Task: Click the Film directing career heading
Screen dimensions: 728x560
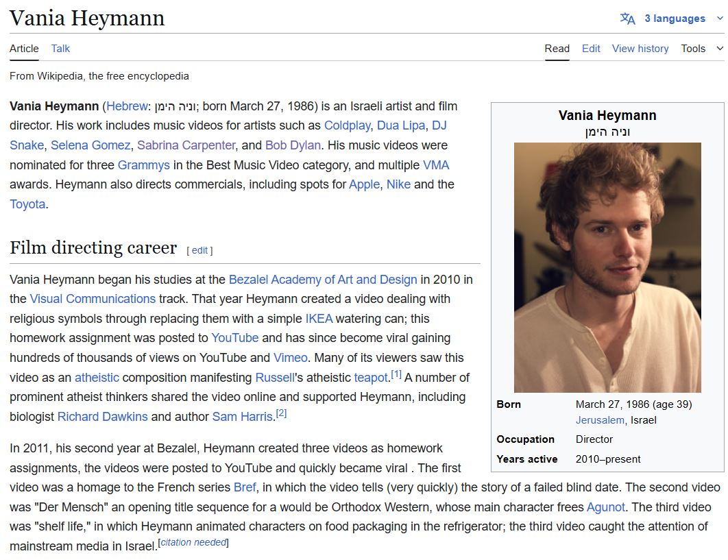Action: [93, 248]
